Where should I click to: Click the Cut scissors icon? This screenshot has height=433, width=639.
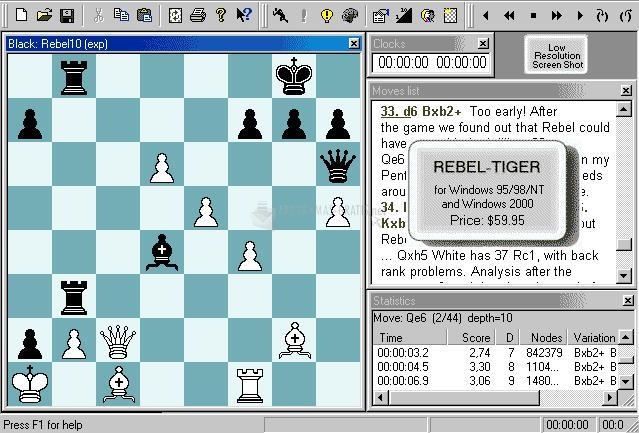[x=98, y=15]
